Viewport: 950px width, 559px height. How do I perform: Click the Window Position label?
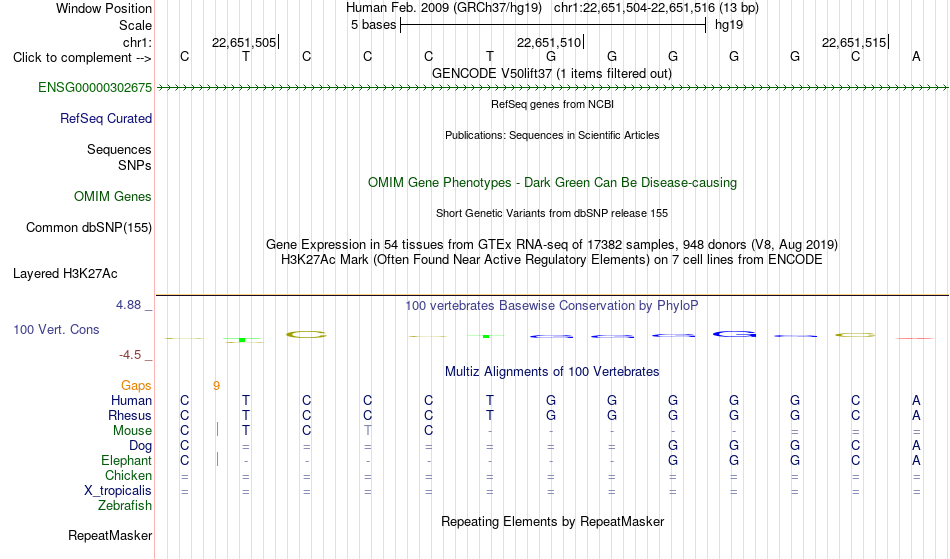pos(104,8)
